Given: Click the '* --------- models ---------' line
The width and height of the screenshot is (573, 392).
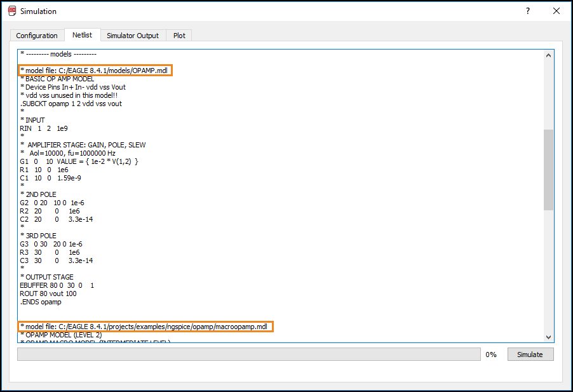Looking at the screenshot, I should 58,54.
